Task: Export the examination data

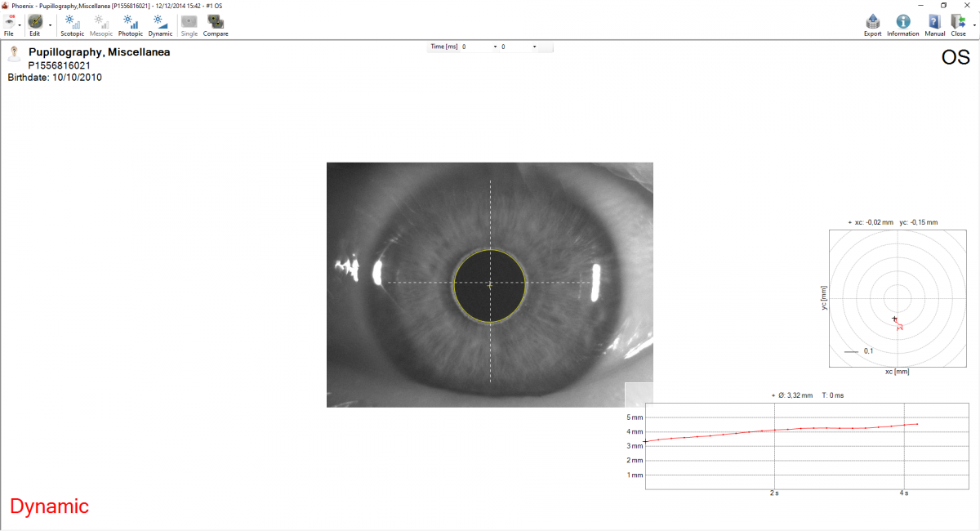Action: (x=872, y=22)
